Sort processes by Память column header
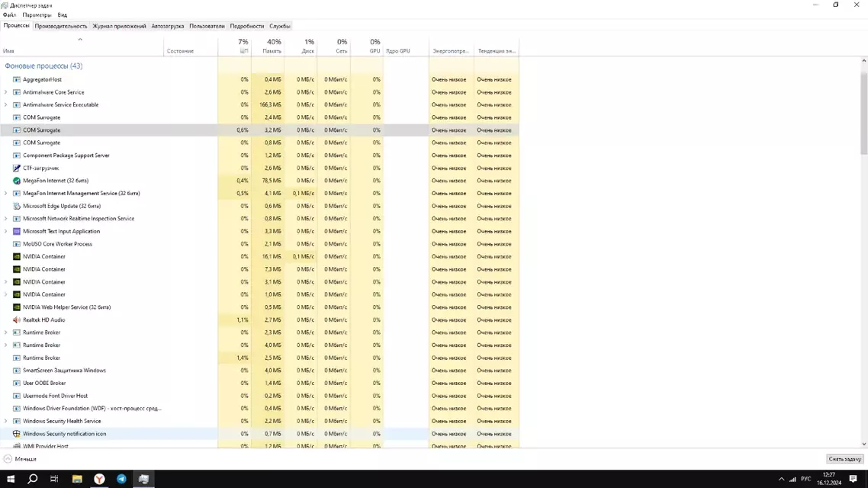Screen dimensions: 868x488 click(x=268, y=46)
